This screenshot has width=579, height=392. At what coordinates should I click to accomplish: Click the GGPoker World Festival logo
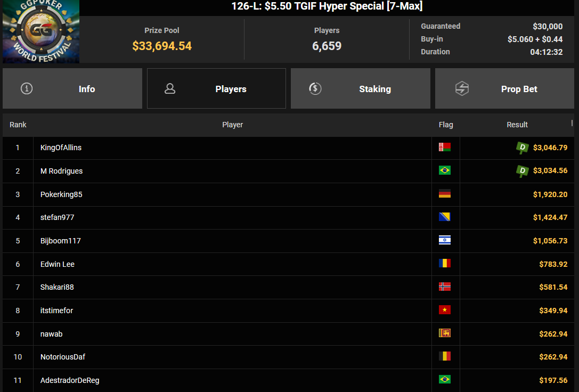[x=41, y=31]
